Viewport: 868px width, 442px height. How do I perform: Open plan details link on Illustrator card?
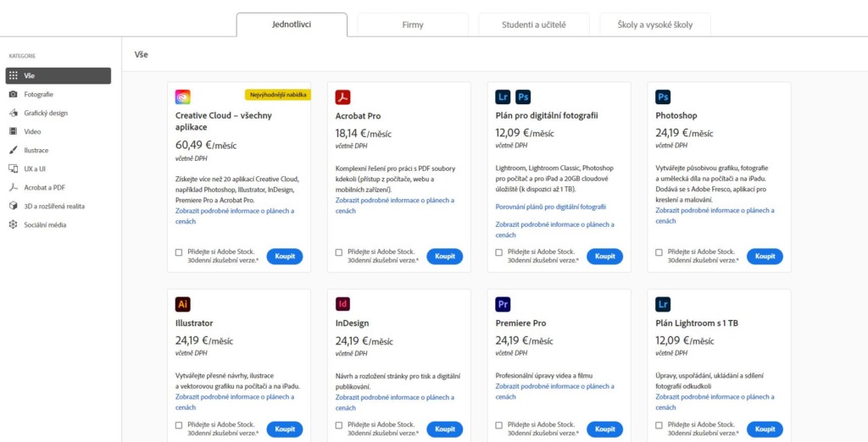[235, 402]
